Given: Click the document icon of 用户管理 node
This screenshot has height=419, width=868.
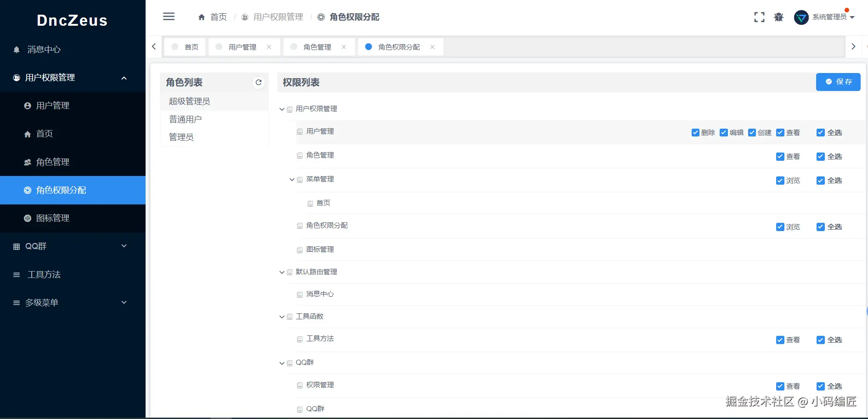Looking at the screenshot, I should [x=300, y=132].
